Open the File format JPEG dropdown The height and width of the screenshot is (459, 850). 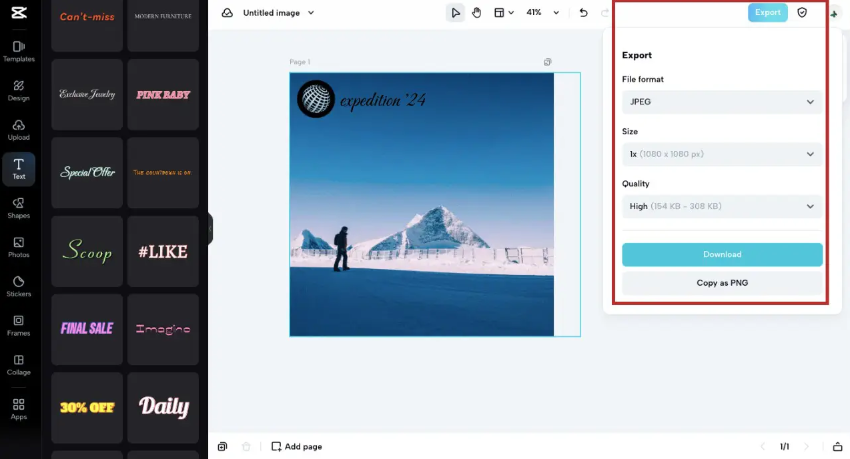(x=722, y=102)
